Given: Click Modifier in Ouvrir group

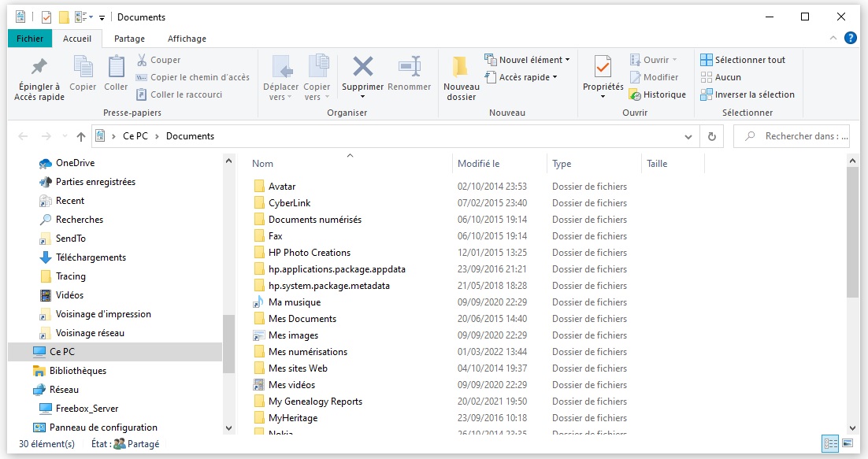Looking at the screenshot, I should coord(655,77).
